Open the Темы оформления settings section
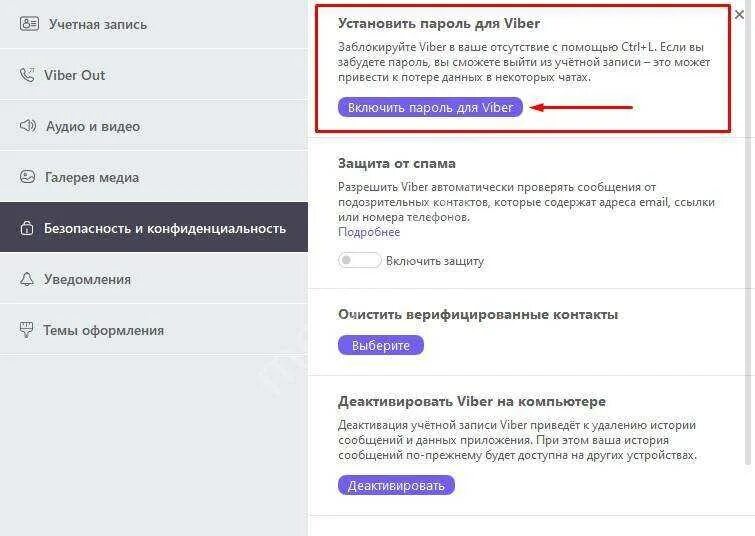Image resolution: width=755 pixels, height=536 pixels. [154, 330]
